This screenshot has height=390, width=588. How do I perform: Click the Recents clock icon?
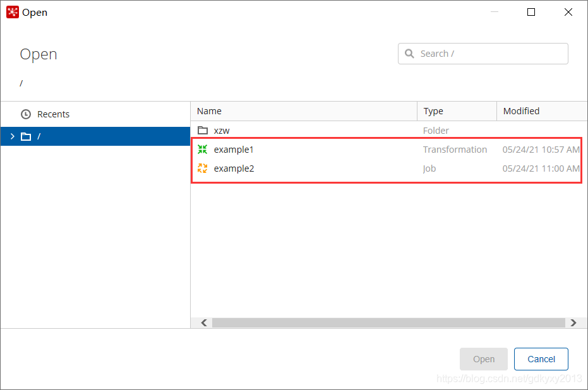tap(26, 114)
